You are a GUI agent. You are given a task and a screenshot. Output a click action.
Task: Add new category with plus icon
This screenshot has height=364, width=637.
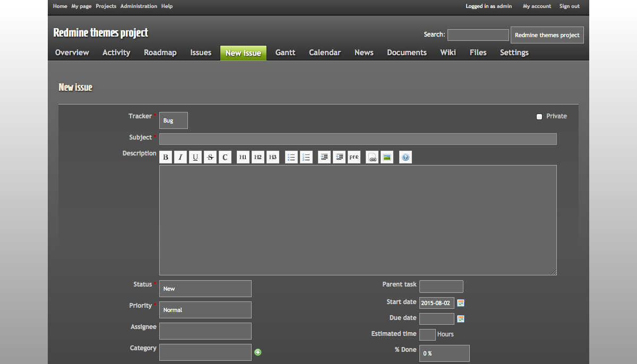[x=258, y=352]
